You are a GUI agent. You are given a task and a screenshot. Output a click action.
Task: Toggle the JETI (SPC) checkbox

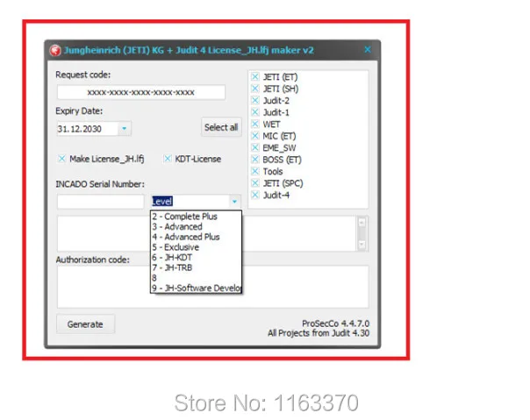point(255,183)
